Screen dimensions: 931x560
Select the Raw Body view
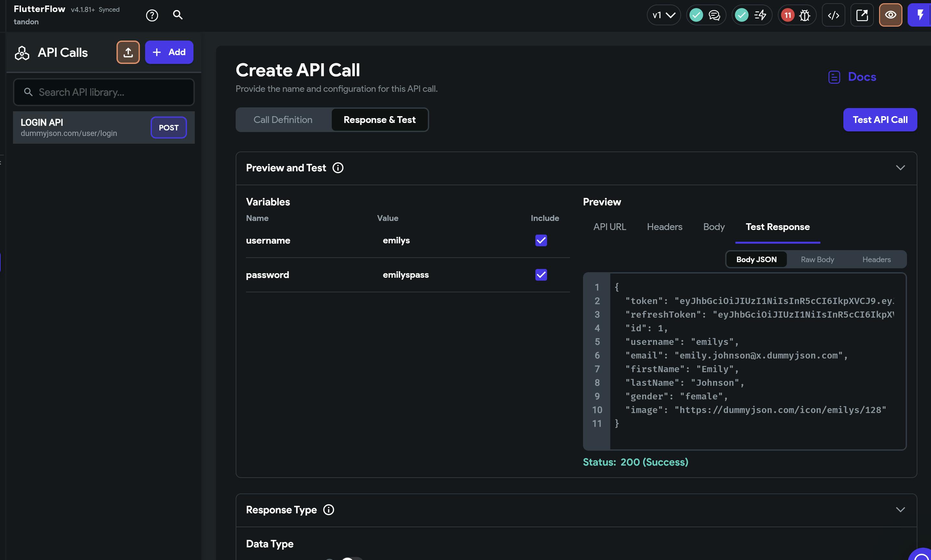pyautogui.click(x=817, y=260)
